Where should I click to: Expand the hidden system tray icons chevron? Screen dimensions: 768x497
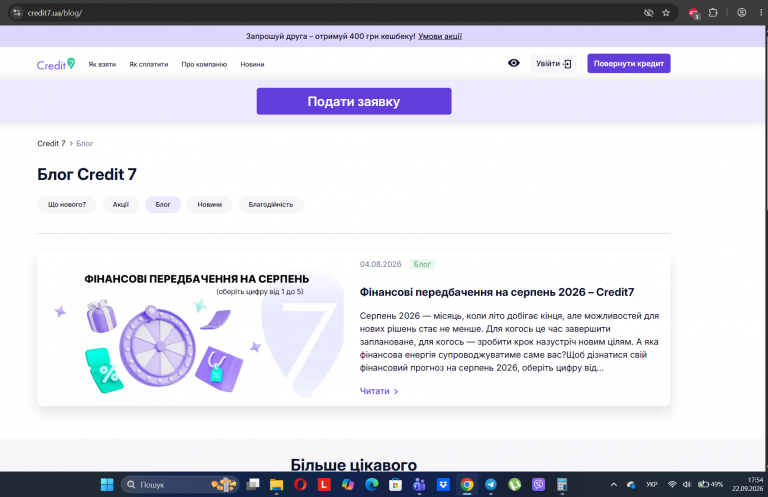point(614,485)
